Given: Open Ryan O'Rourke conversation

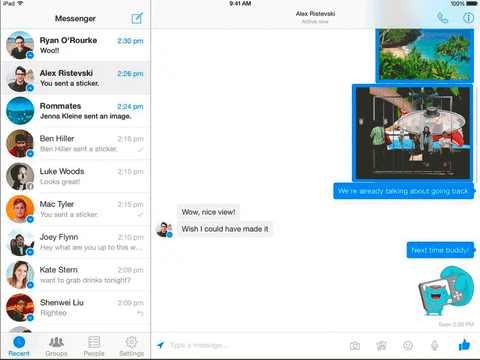Looking at the screenshot, I should (76, 45).
